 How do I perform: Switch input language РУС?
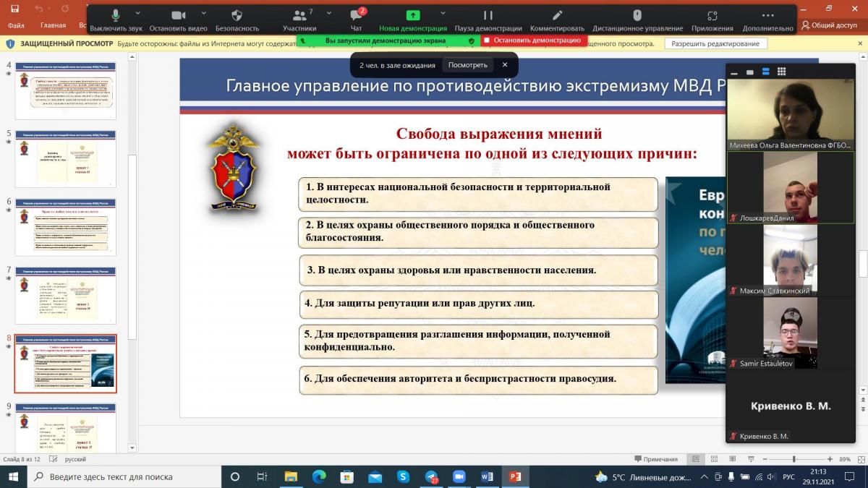[789, 476]
